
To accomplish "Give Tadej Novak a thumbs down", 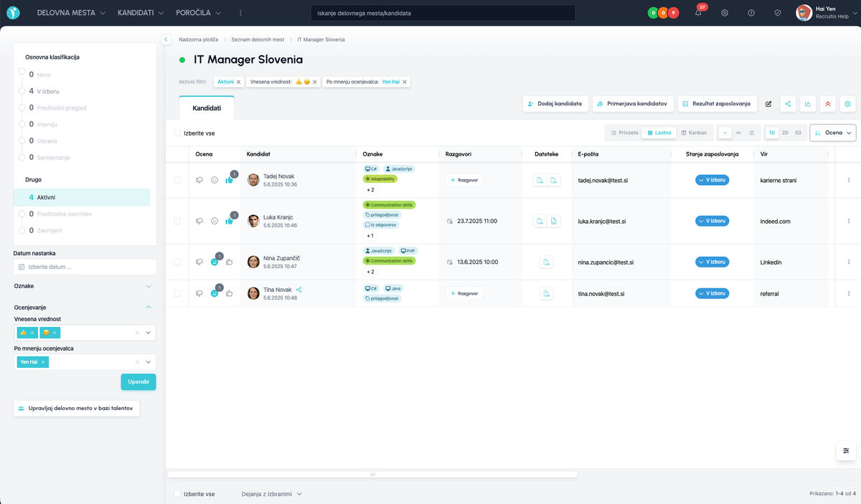I will tap(199, 180).
